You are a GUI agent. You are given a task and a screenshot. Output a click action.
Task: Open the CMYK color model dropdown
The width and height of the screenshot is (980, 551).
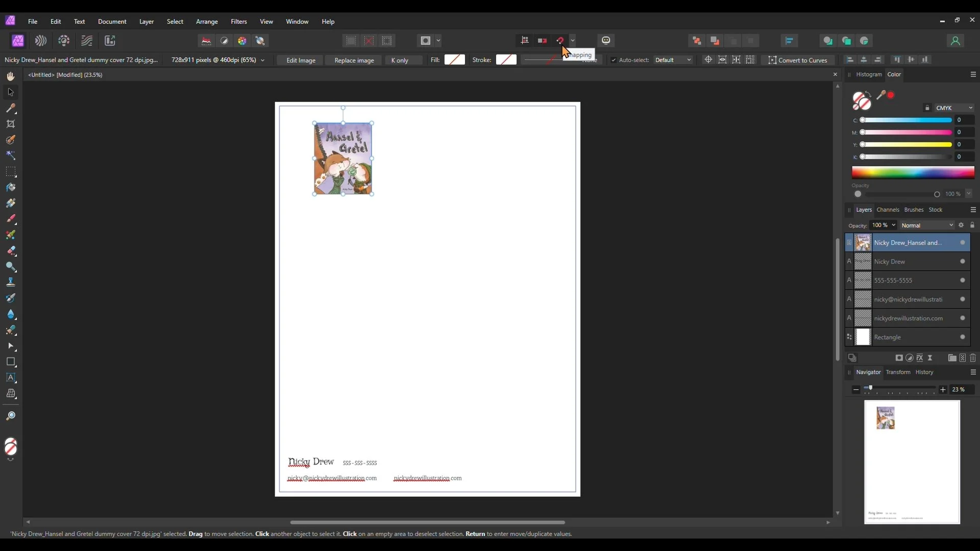pos(954,108)
